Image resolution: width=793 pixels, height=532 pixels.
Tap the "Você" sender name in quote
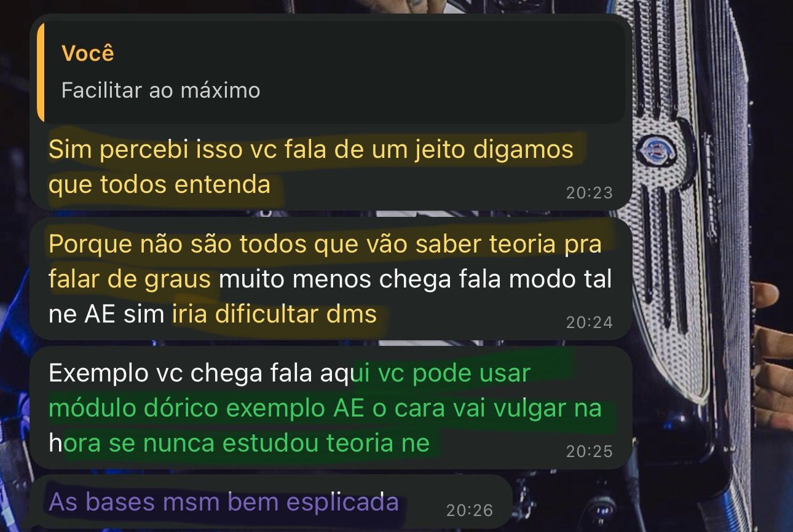(x=88, y=53)
